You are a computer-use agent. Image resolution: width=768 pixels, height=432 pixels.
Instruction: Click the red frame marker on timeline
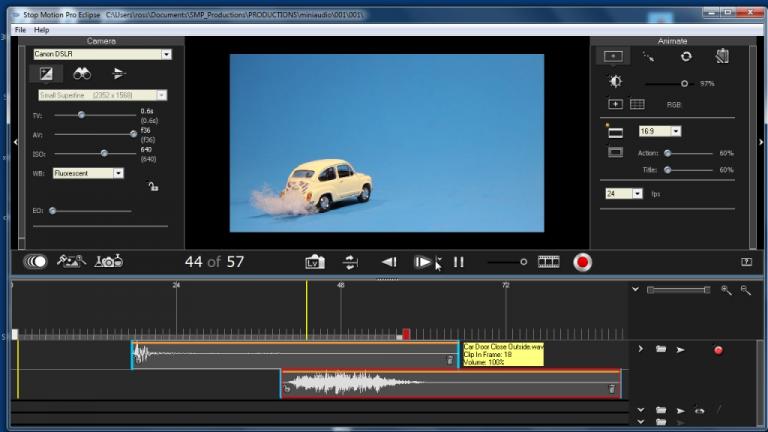[x=406, y=334]
